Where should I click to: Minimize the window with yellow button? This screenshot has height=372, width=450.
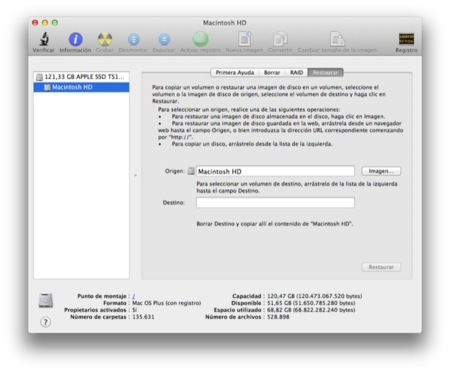click(45, 23)
